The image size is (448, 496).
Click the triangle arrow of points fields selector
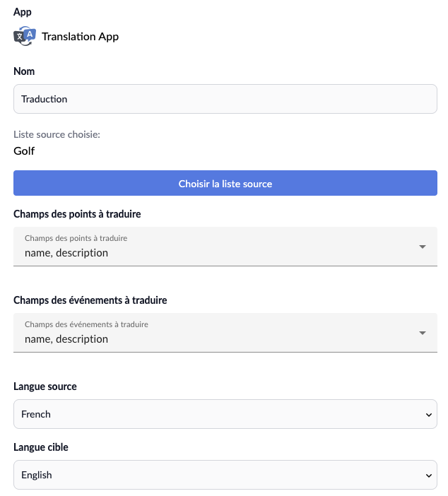pos(423,247)
